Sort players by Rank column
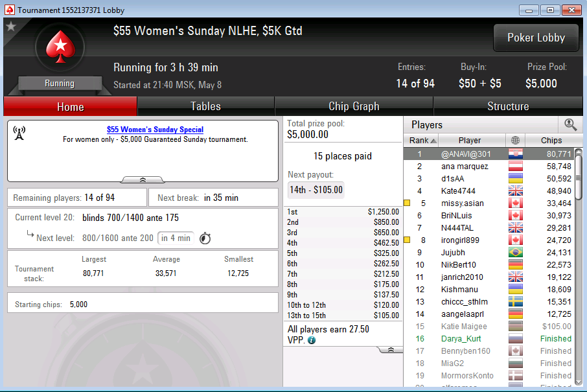587x392 pixels. click(x=422, y=141)
